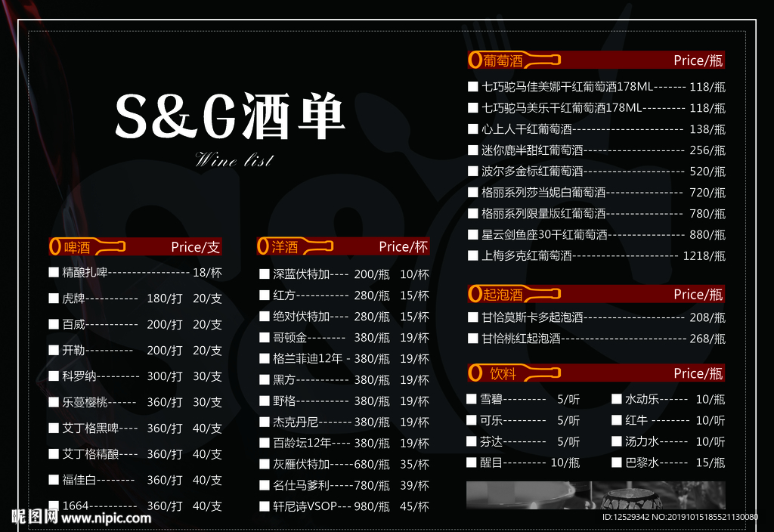The width and height of the screenshot is (774, 532).
Task: Click 七巧驼马佳美娜干红葡萄酒178ML item
Action: [x=567, y=87]
